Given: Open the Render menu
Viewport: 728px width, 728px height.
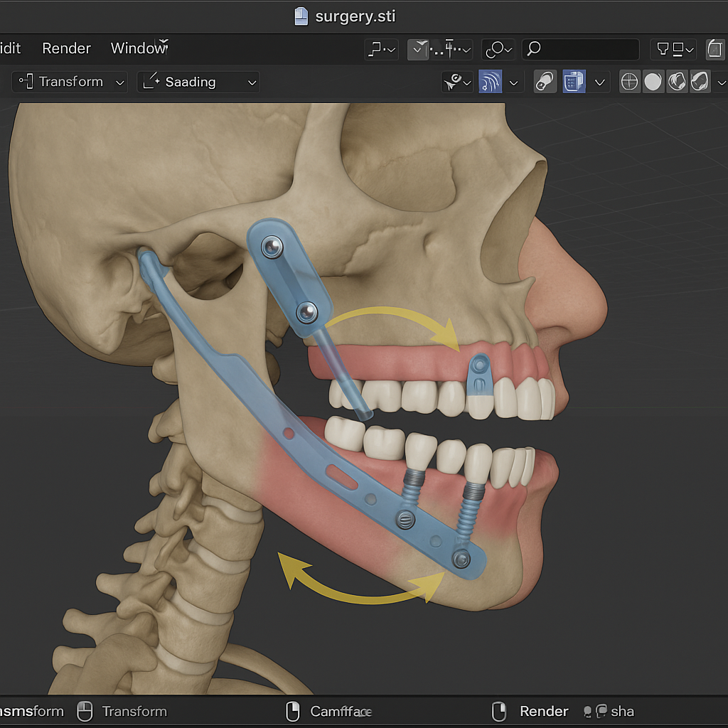Looking at the screenshot, I should (x=66, y=48).
